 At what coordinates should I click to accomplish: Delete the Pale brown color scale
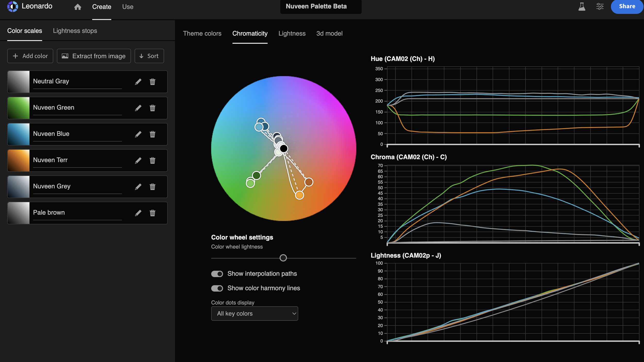click(x=152, y=213)
